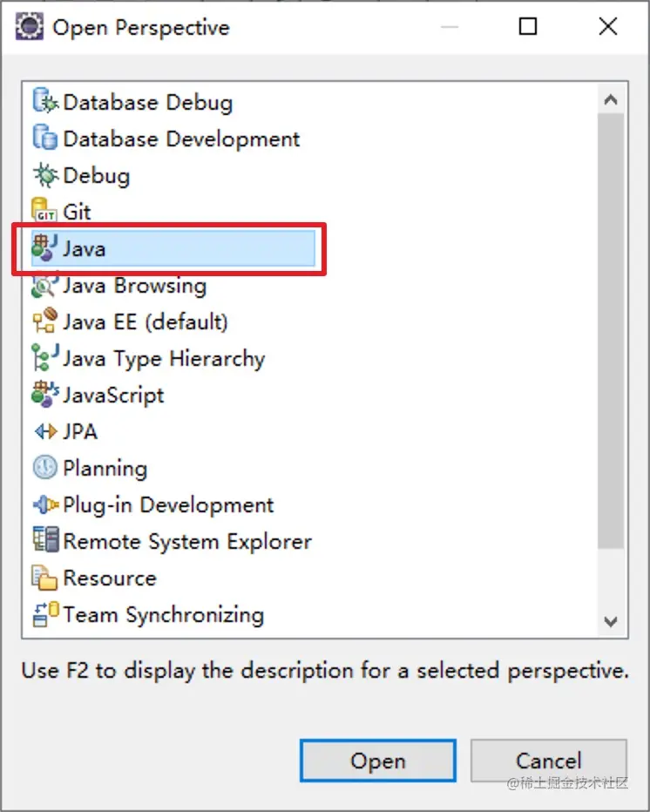650x812 pixels.
Task: Pick the Java Browsing label
Action: coord(135,286)
